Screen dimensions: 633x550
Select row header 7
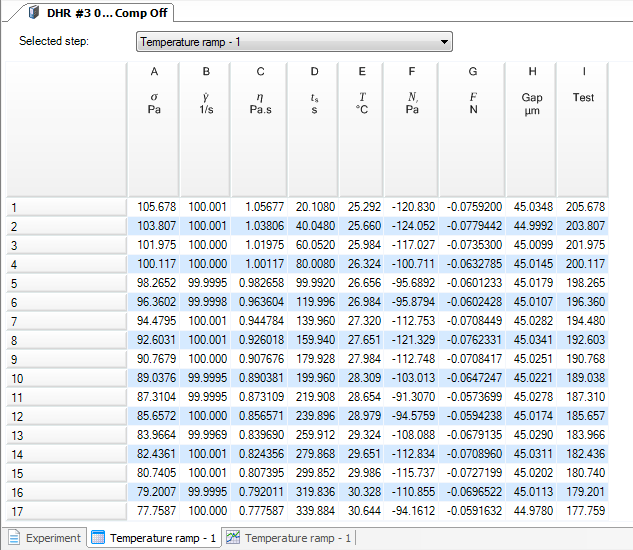pyautogui.click(x=67, y=321)
